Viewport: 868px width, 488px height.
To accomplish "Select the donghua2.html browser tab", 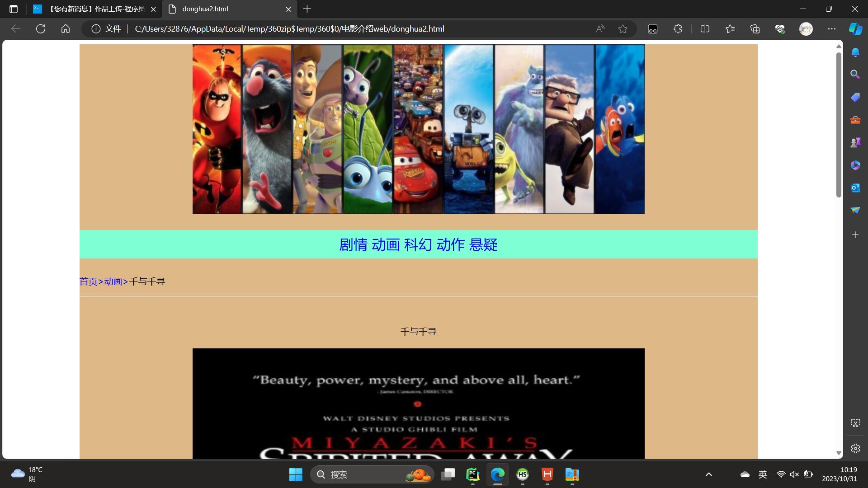I will pyautogui.click(x=230, y=9).
